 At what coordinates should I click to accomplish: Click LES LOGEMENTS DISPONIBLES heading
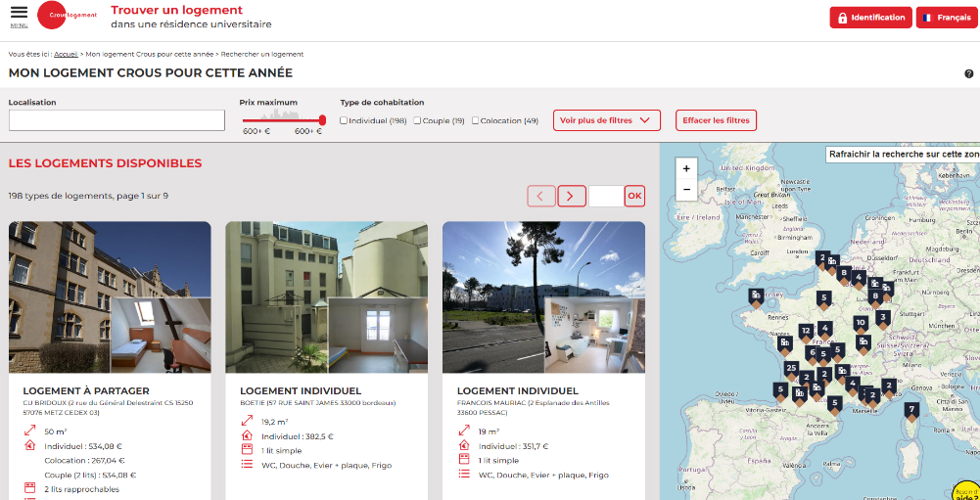pyautogui.click(x=105, y=163)
